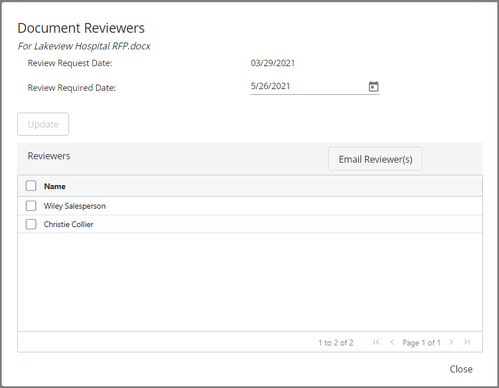The height and width of the screenshot is (388, 499).
Task: Click the 03/29/2021 request date value
Action: tap(273, 63)
